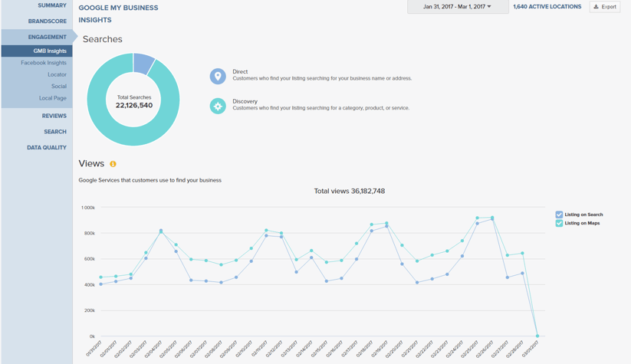Open the Local Page sidebar item
The width and height of the screenshot is (631, 364).
tap(53, 98)
